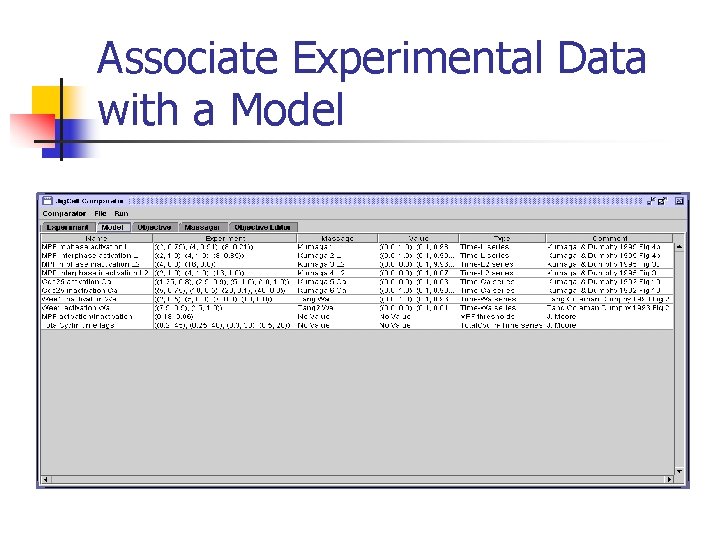Click the Comment column header

[x=609, y=238]
